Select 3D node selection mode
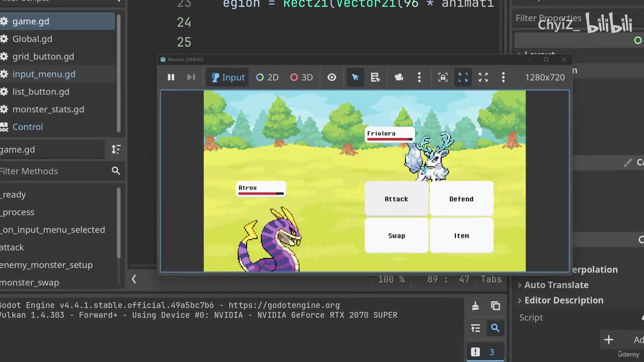644x362 pixels. (x=301, y=77)
